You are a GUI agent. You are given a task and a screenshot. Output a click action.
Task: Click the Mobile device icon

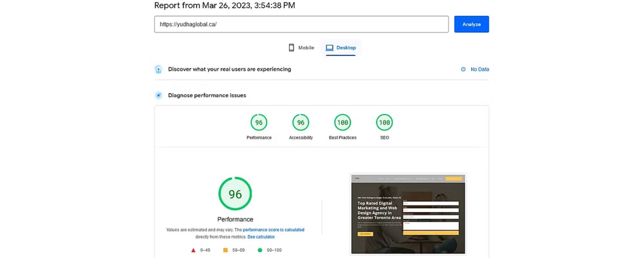292,47
